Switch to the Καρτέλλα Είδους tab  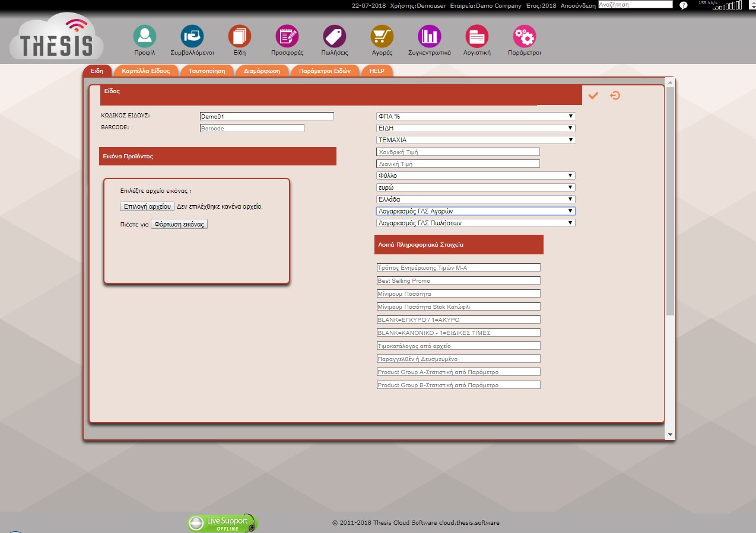coord(146,71)
